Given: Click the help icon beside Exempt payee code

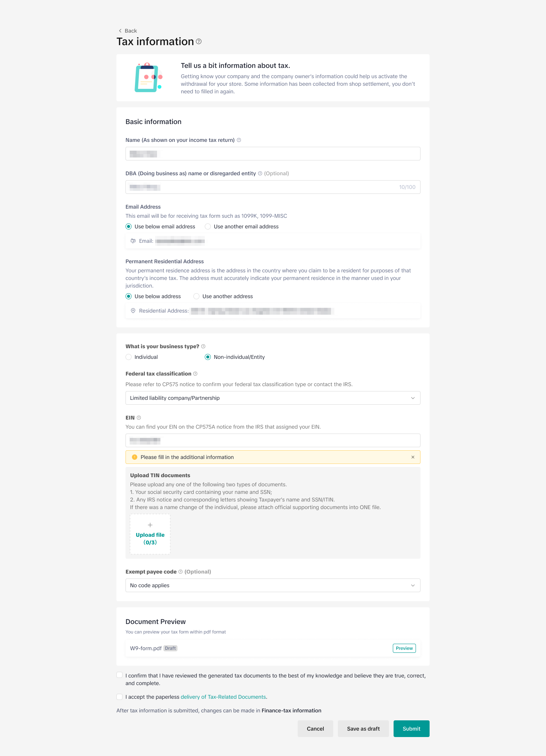Looking at the screenshot, I should tap(180, 572).
